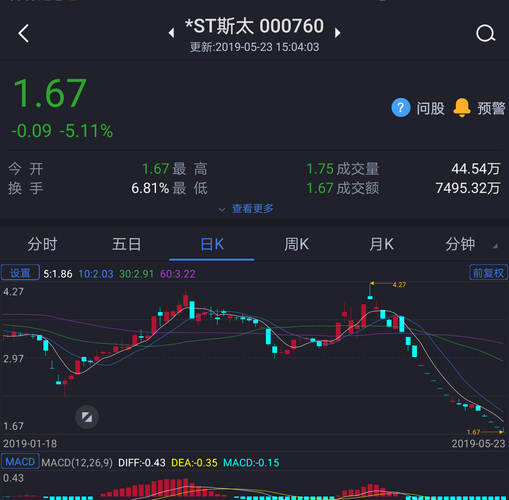Switch to the 周K tab
The height and width of the screenshot is (500, 509).
point(296,244)
